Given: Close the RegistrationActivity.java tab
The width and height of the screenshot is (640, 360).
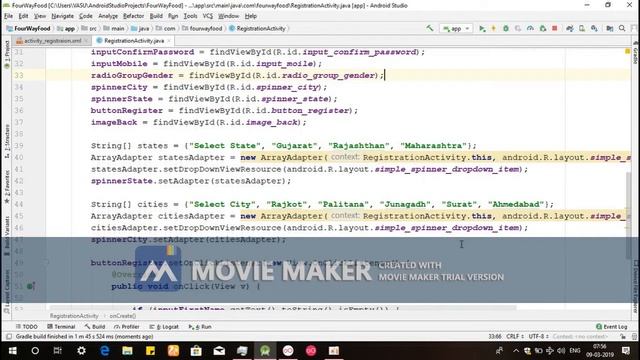Looking at the screenshot, I should 169,41.
